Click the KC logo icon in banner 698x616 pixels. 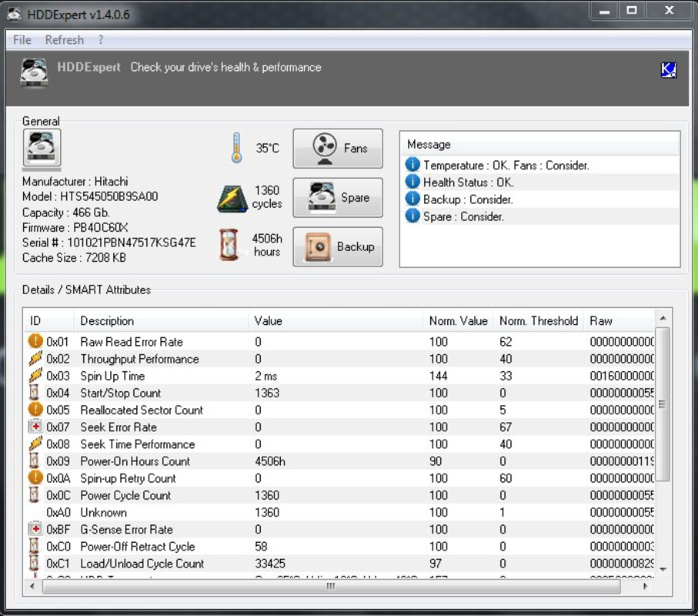668,69
